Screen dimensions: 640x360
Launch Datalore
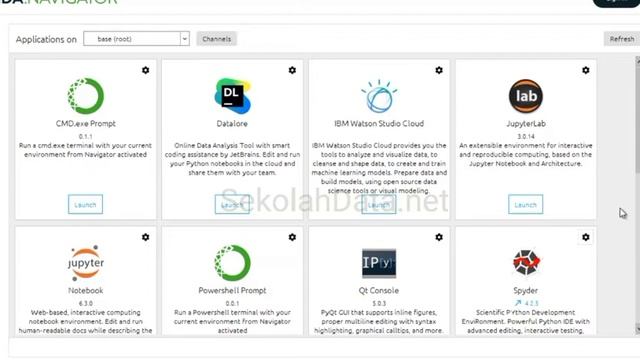tap(232, 204)
